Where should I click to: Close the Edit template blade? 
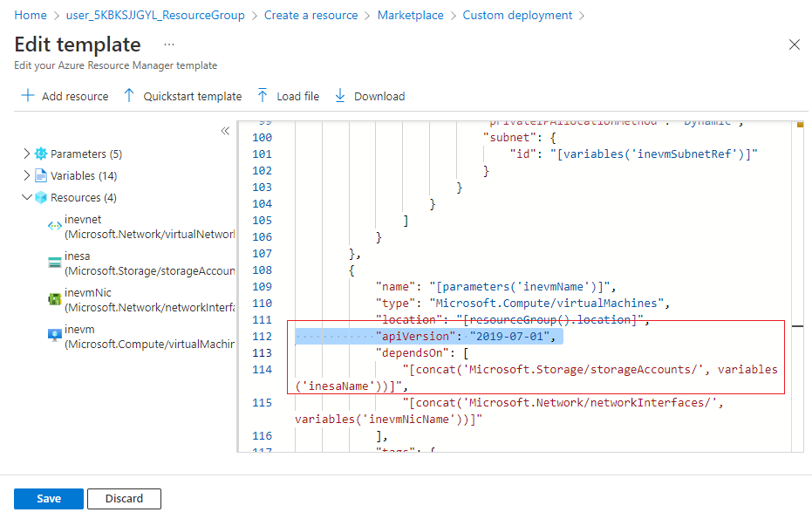794,44
